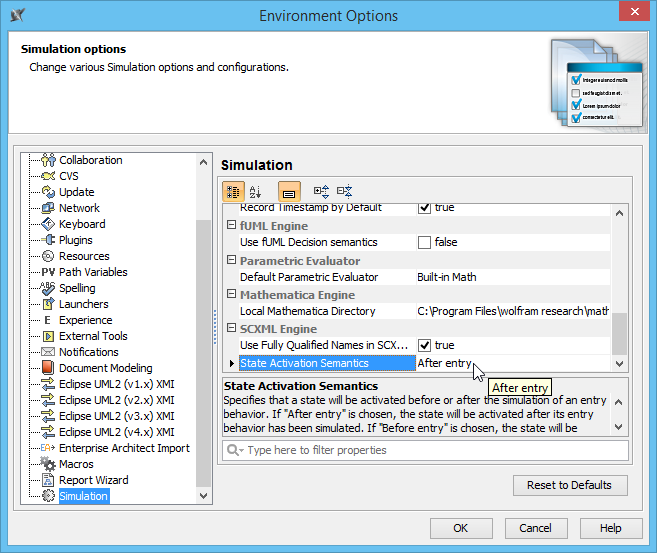Viewport: 657px width, 553px height.
Task: Click the filter properties search field
Action: pos(428,451)
